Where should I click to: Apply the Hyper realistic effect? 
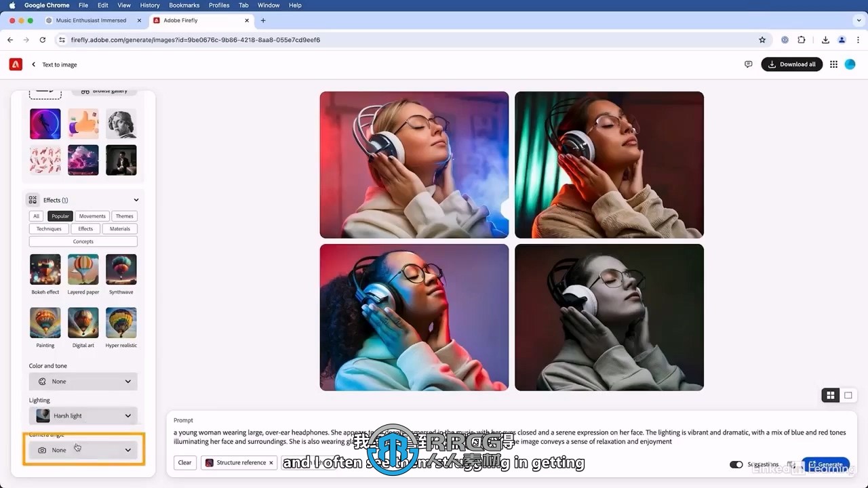[x=121, y=323]
